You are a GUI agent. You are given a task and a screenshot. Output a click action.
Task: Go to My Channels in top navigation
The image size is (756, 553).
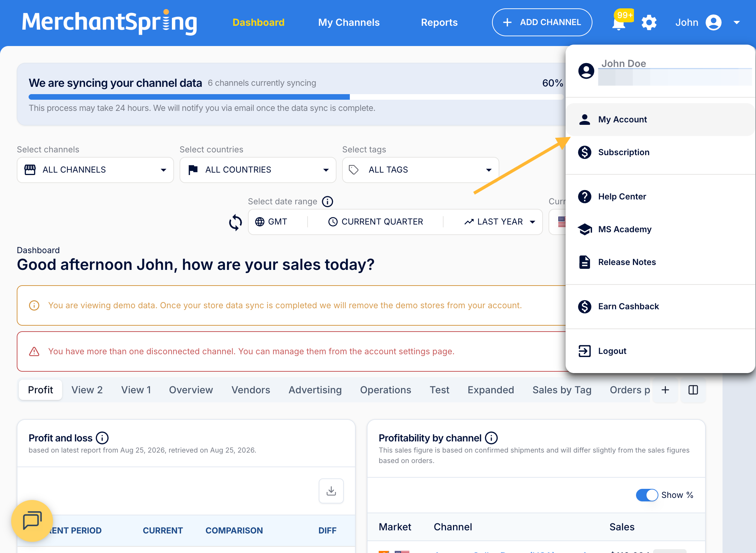coord(349,22)
